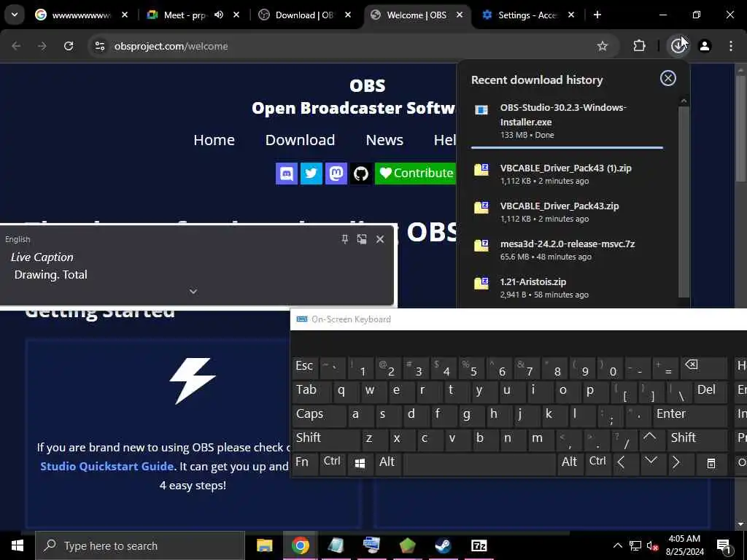The height and width of the screenshot is (560, 747).
Task: Click the green Contribute button
Action: pos(416,174)
